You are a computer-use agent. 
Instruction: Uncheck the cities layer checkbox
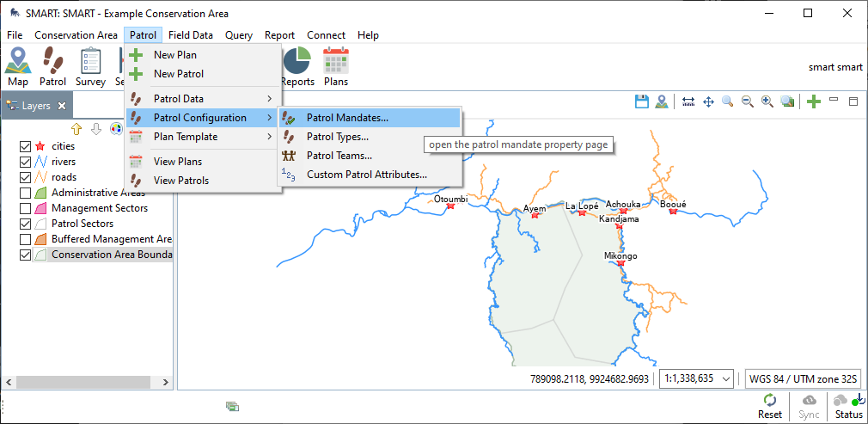click(x=25, y=146)
